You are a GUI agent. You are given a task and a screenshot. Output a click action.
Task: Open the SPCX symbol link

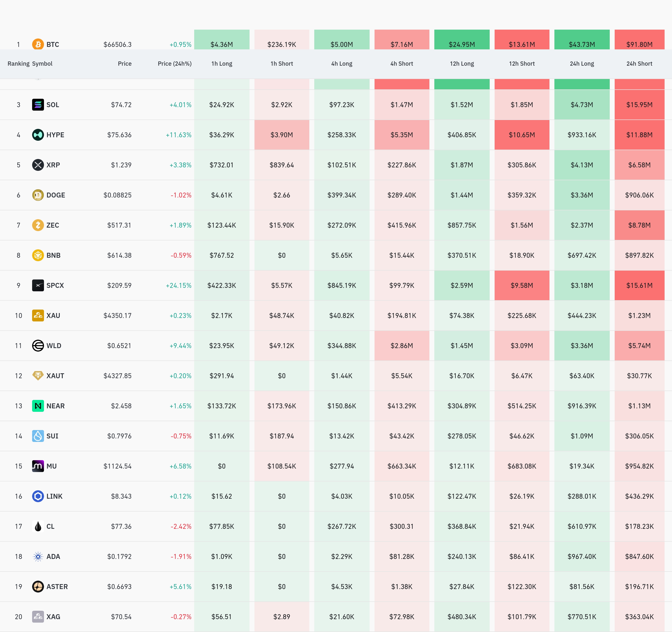click(x=55, y=285)
